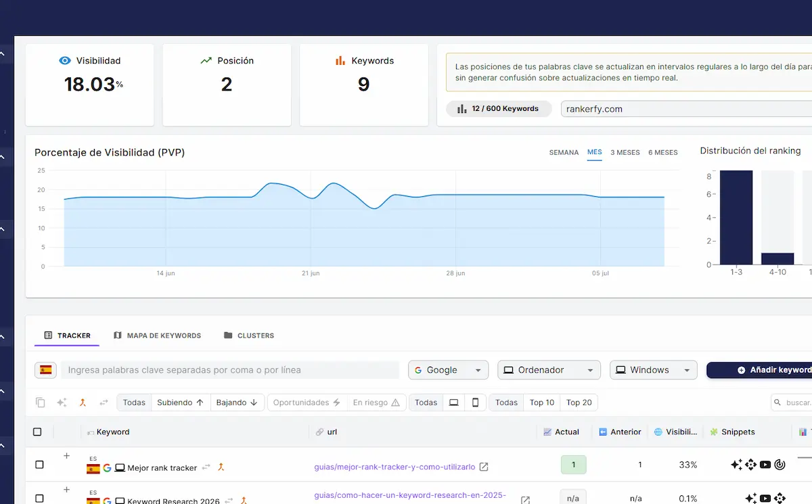
Task: Click the Todas button beside the computer icon
Action: tap(426, 403)
